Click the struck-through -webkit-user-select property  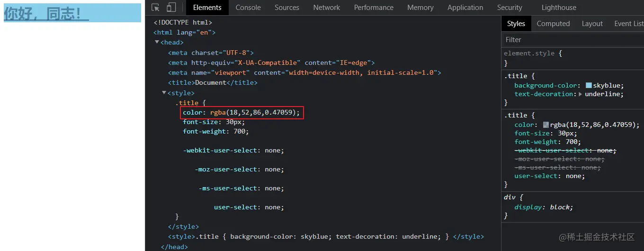pos(565,151)
